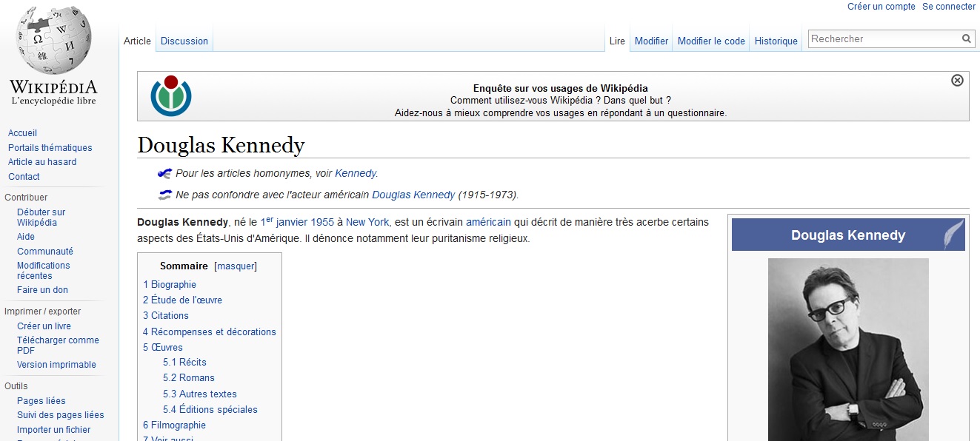Click the Se connecter link
This screenshot has width=980, height=441.
tap(949, 7)
